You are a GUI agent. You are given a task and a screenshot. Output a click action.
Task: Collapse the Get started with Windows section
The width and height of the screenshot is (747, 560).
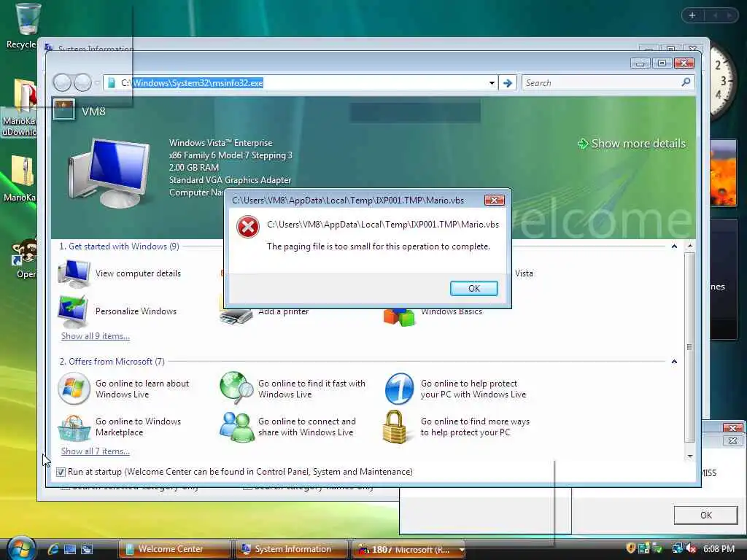(x=674, y=246)
